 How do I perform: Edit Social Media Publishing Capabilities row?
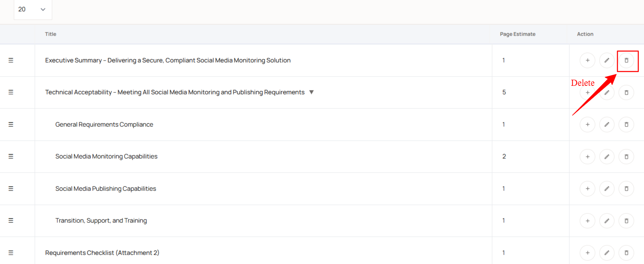(607, 189)
